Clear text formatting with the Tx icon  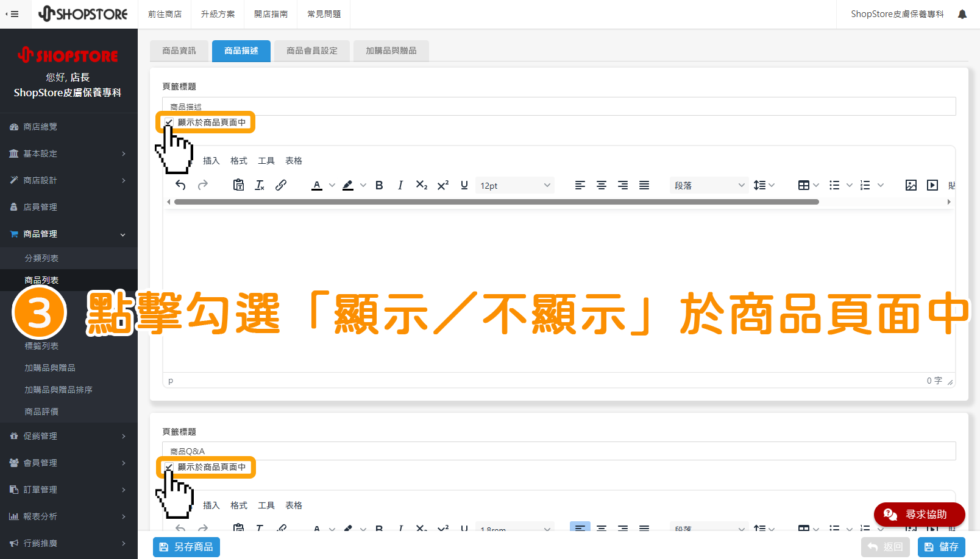pos(260,185)
